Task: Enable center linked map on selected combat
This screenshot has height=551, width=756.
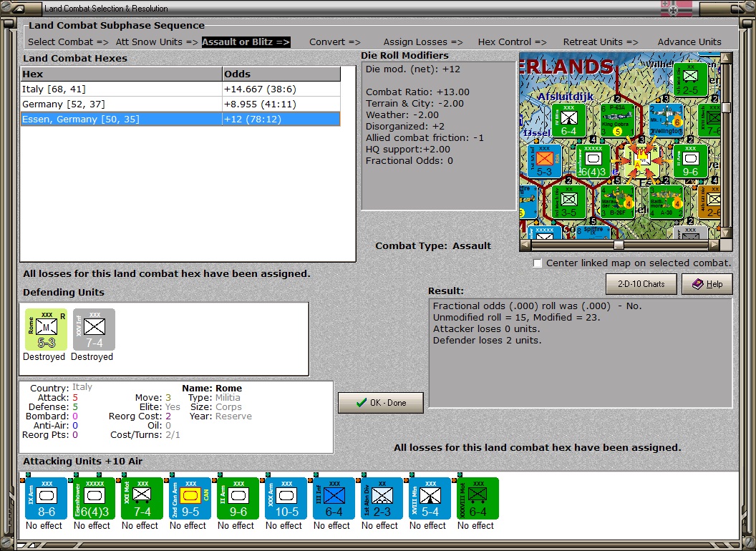Action: click(538, 263)
